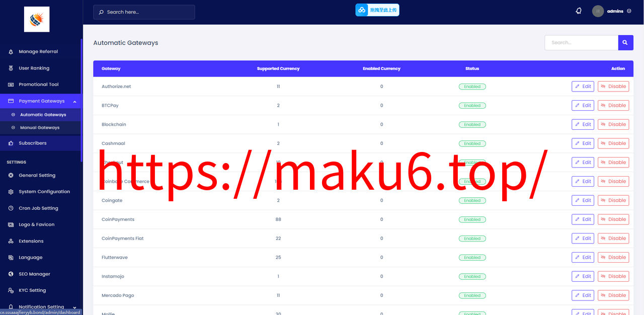The image size is (644, 315).
Task: Click the Cron Job clock icon
Action: 11,208
